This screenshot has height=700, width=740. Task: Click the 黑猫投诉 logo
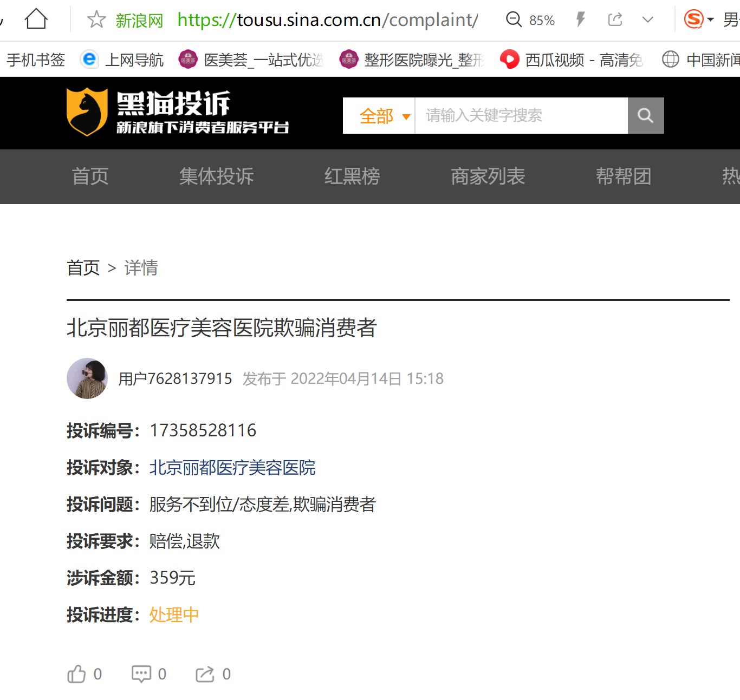pos(178,112)
